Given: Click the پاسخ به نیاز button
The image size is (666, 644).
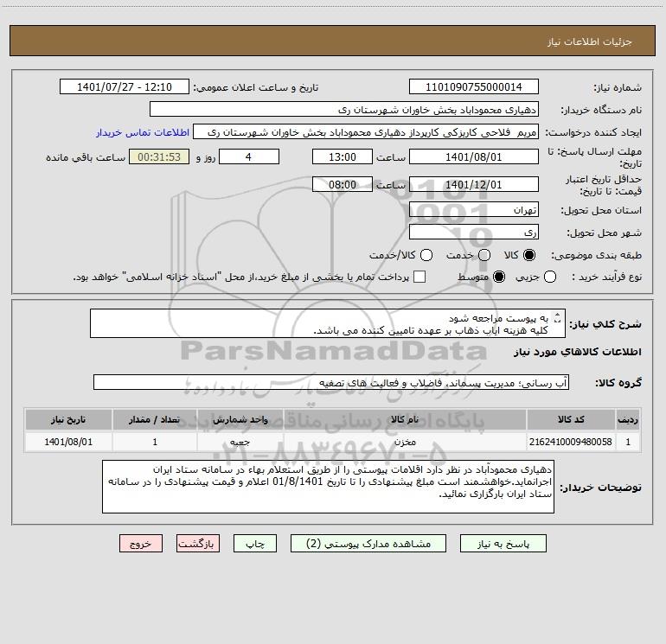Looking at the screenshot, I should pyautogui.click(x=503, y=544).
